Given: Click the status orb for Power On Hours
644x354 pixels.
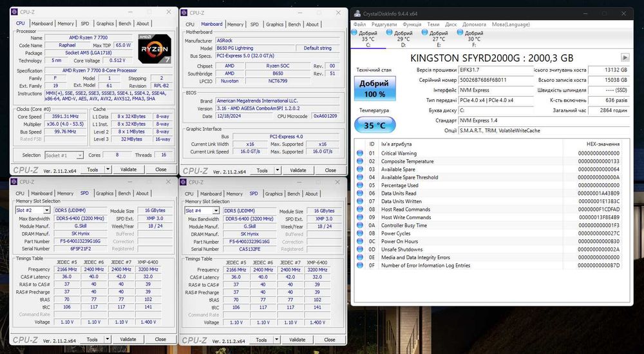Looking at the screenshot, I should (360, 241).
